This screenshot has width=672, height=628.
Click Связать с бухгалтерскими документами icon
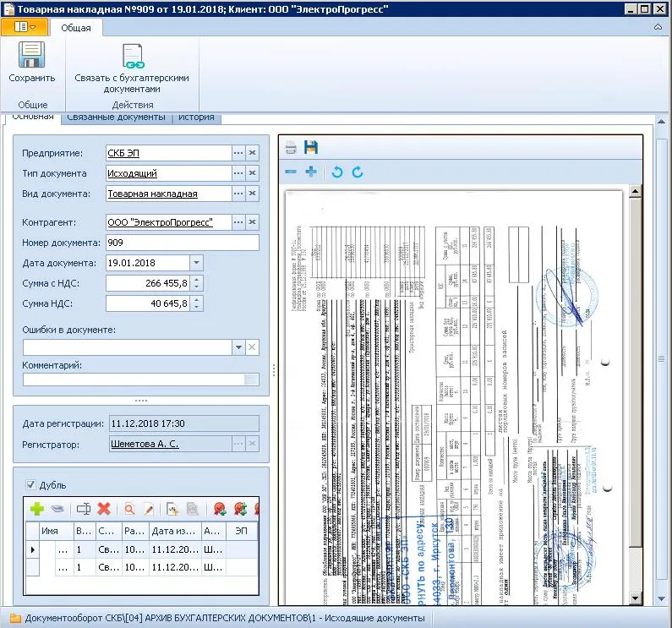(x=131, y=56)
